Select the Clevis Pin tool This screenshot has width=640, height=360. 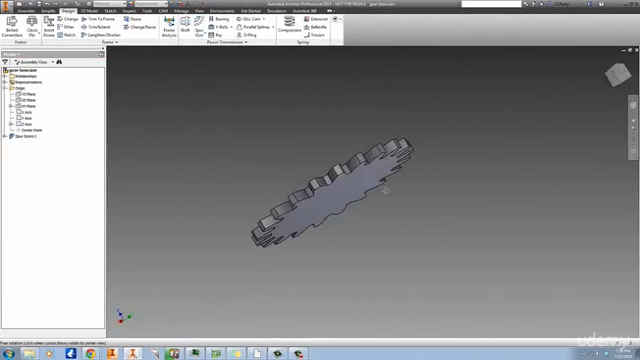32,27
